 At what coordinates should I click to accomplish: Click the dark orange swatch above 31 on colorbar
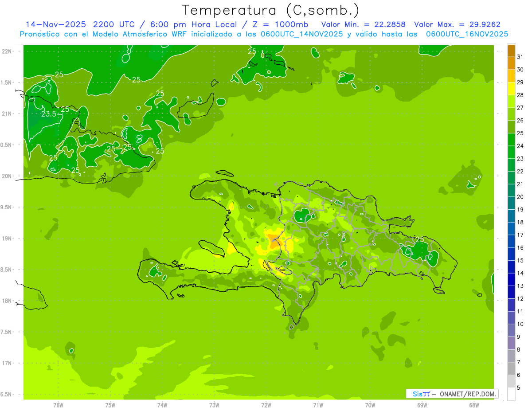coord(511,51)
